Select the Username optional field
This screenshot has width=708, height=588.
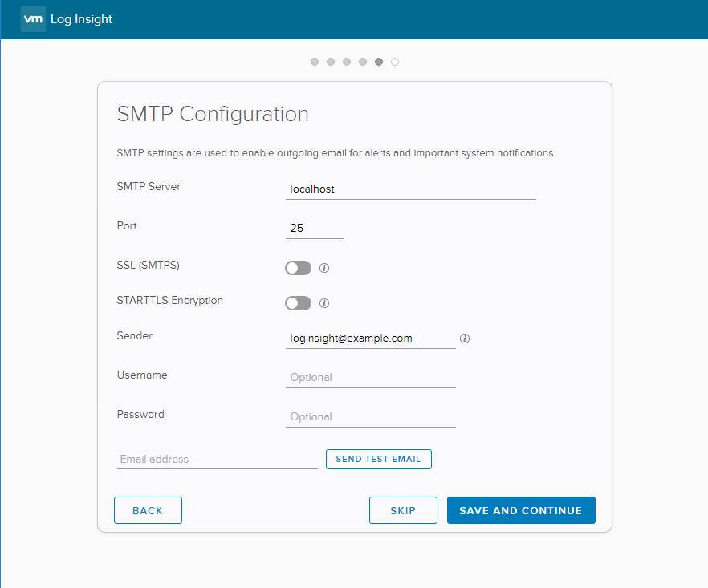(370, 377)
